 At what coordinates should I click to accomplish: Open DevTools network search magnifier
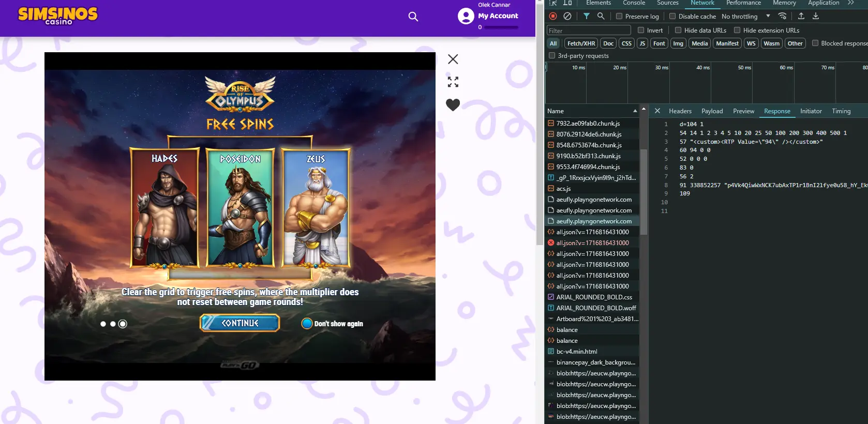[601, 16]
